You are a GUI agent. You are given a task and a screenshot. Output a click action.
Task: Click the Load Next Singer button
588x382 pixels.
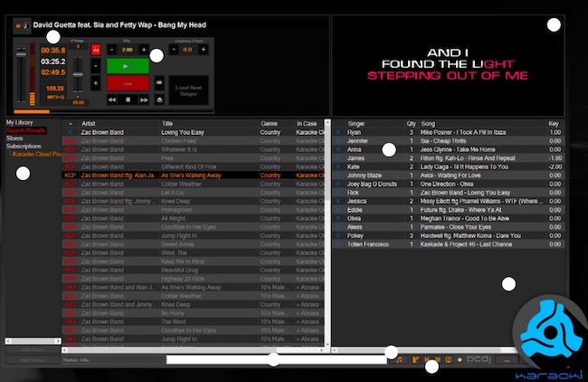click(188, 91)
